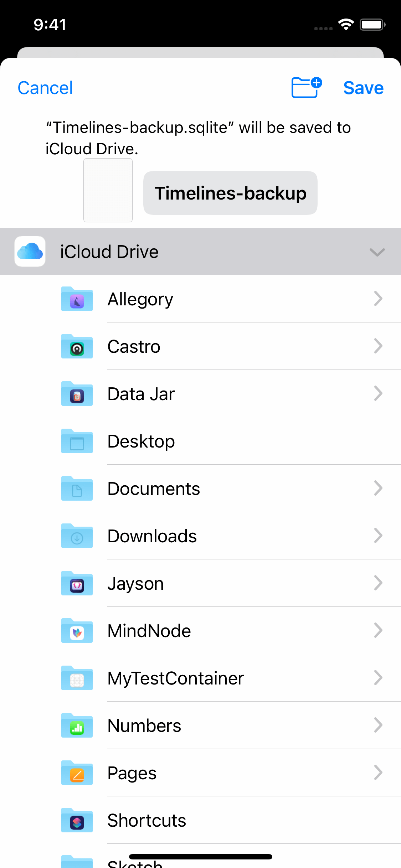Viewport: 401px width, 868px height.
Task: Expand the MyTestContainer folder chevron
Action: coord(378,678)
